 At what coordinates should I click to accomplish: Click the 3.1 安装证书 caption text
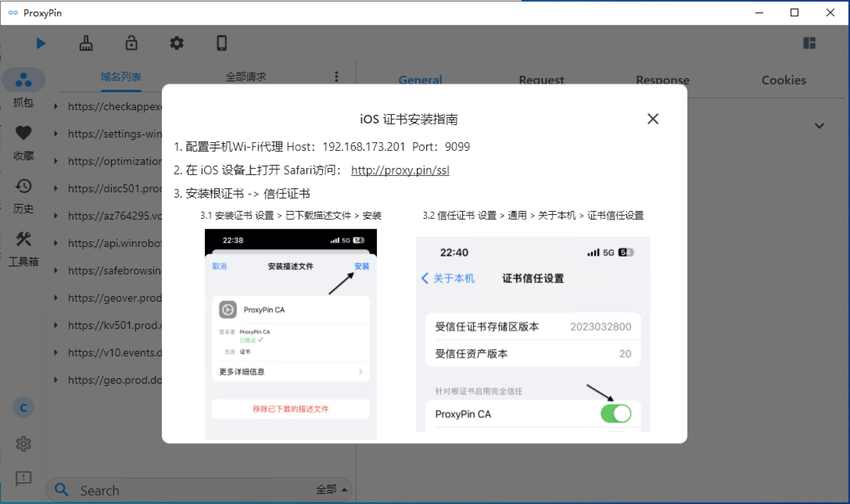click(291, 215)
